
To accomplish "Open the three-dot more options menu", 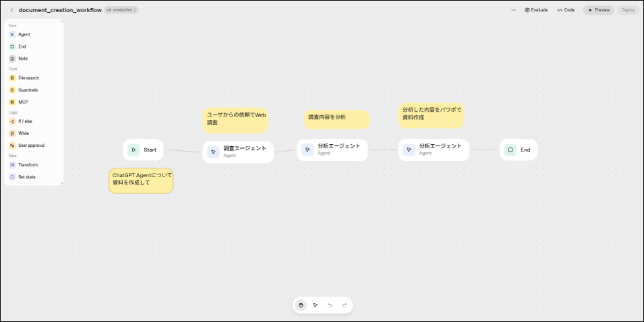I will coord(513,10).
